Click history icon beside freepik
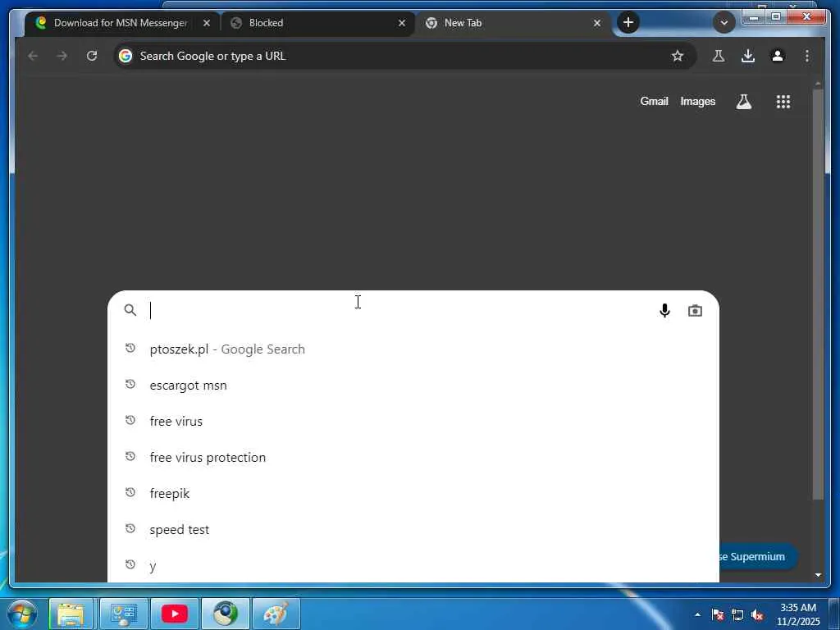Viewport: 840px width, 630px height. 130,492
